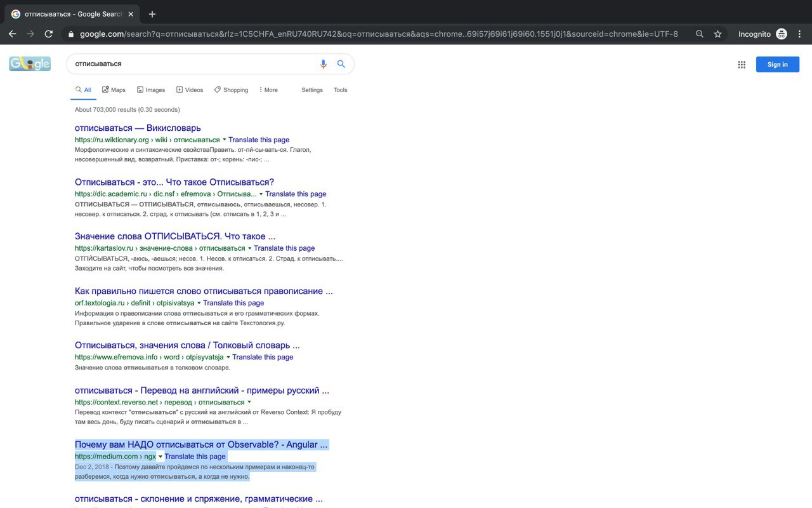Expand arrow next to orf.textologia.ru URL

[199, 303]
